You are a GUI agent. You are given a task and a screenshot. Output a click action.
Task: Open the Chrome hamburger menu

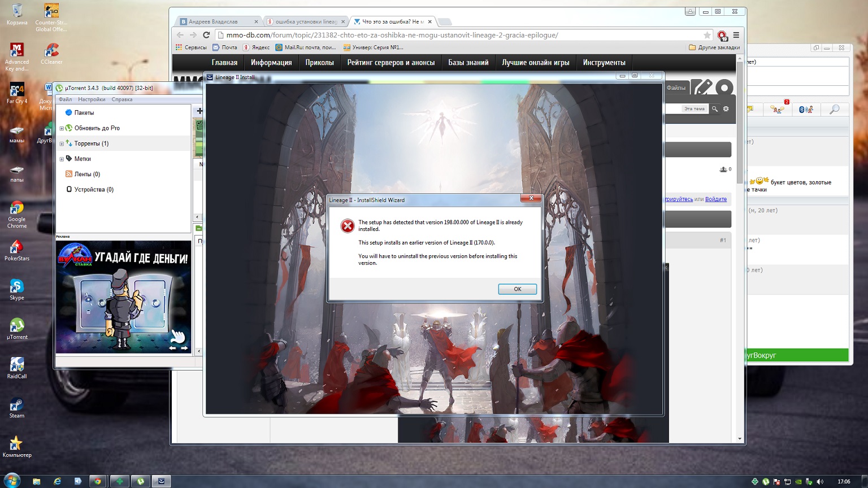pos(736,35)
